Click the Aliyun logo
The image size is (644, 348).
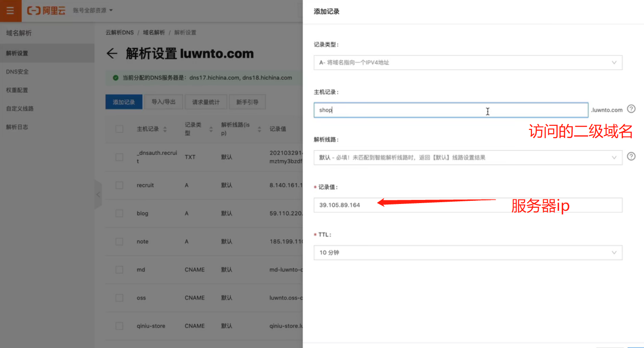[46, 10]
